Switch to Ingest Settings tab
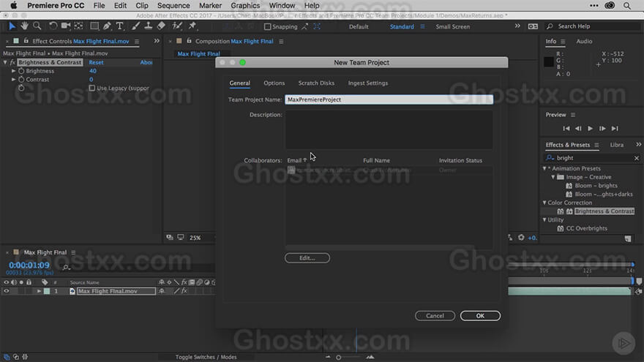The width and height of the screenshot is (644, 362). point(368,83)
